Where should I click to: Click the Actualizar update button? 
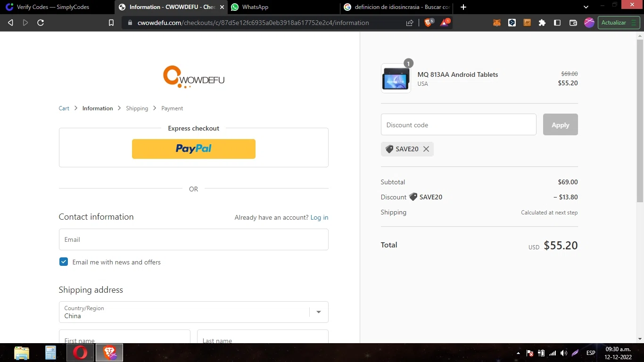tap(619, 23)
